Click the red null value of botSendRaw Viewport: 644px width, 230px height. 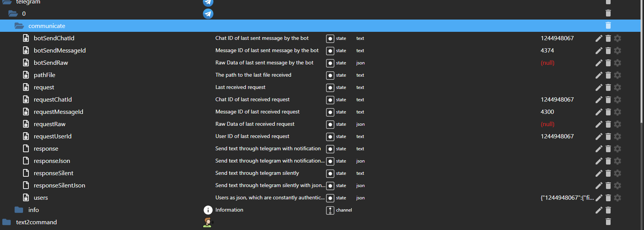pyautogui.click(x=548, y=63)
